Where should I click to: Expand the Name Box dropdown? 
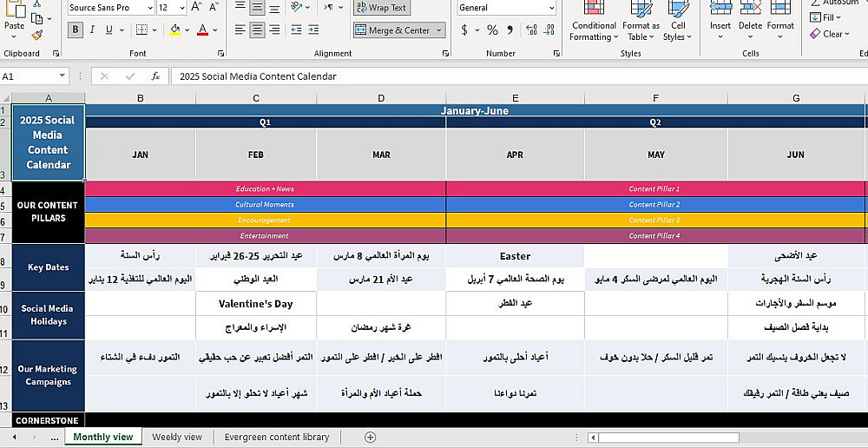tap(62, 76)
